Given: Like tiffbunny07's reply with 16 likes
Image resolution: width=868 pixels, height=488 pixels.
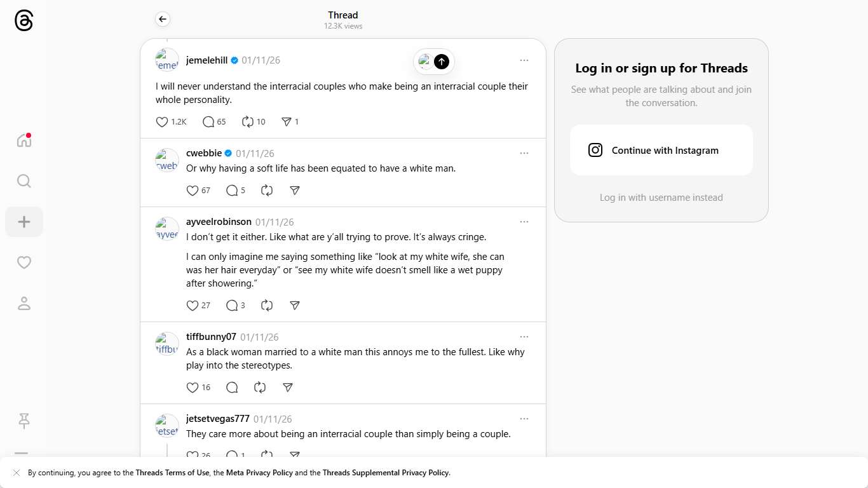Looking at the screenshot, I should (193, 387).
